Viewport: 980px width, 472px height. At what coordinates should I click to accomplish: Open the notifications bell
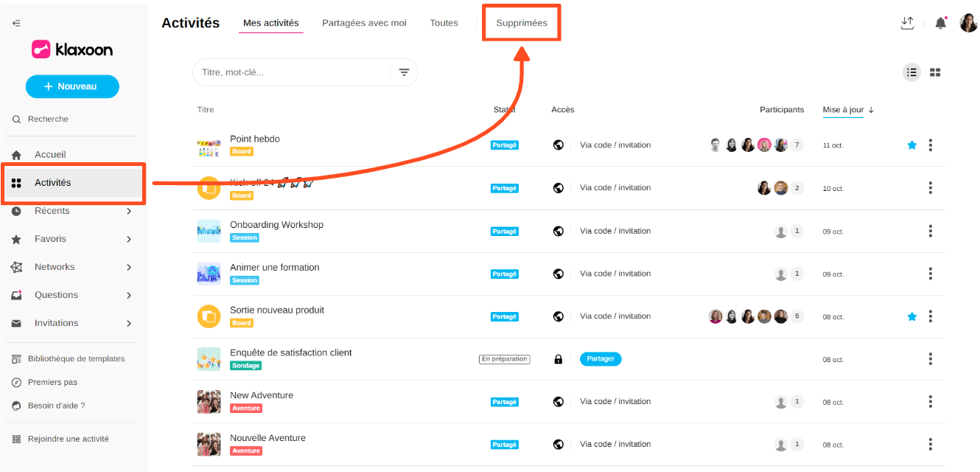pyautogui.click(x=940, y=24)
